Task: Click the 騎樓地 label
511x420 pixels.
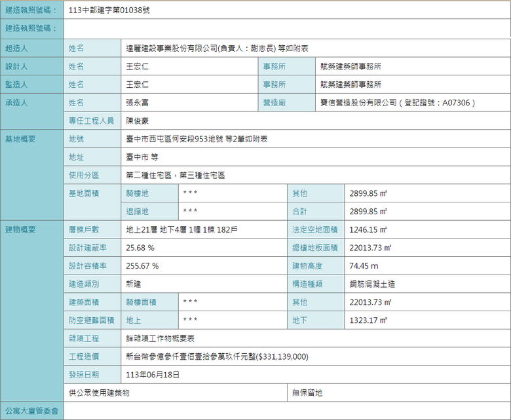Action: pos(137,193)
